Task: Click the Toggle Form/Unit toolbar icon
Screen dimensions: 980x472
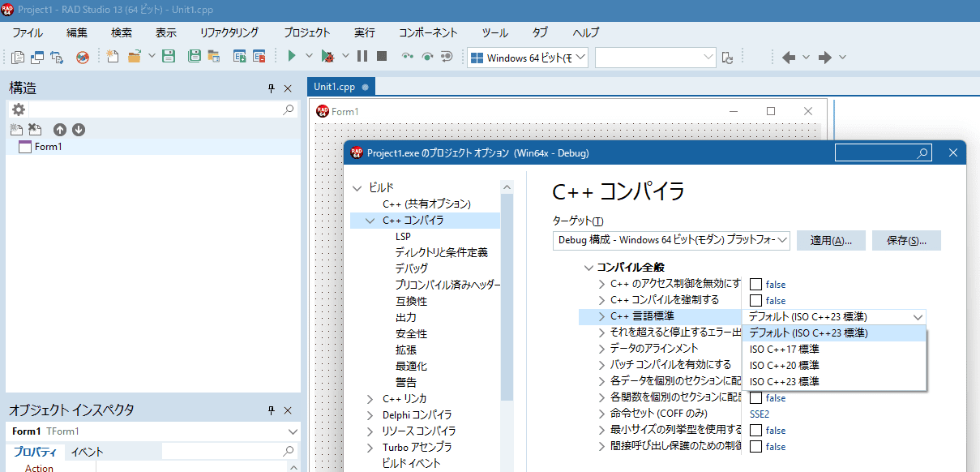Action: pyautogui.click(x=57, y=57)
